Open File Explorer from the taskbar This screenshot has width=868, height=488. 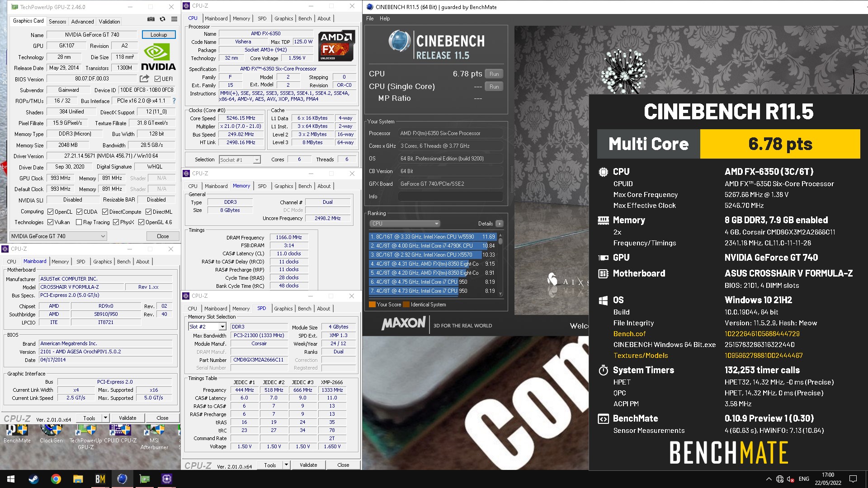tap(78, 479)
